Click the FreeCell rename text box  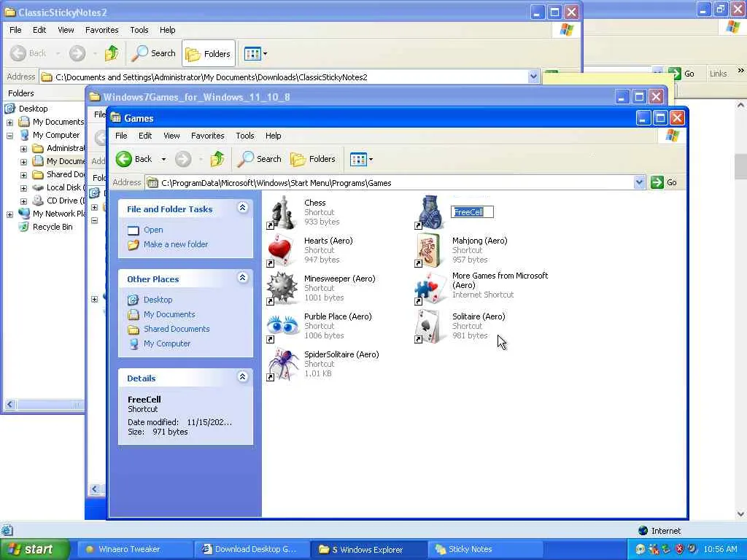click(x=472, y=212)
